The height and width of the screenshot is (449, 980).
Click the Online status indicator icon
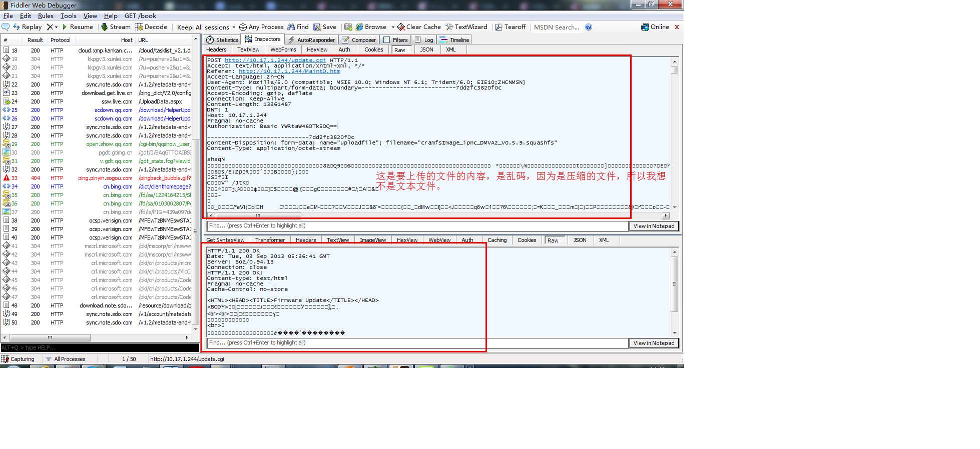[x=645, y=27]
